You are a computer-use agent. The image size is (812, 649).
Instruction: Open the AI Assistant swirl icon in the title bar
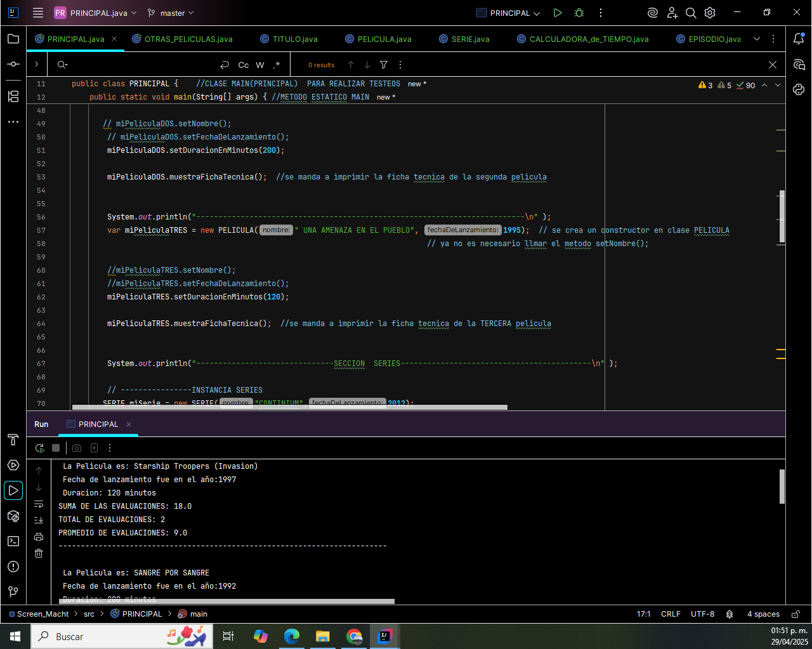tap(653, 13)
